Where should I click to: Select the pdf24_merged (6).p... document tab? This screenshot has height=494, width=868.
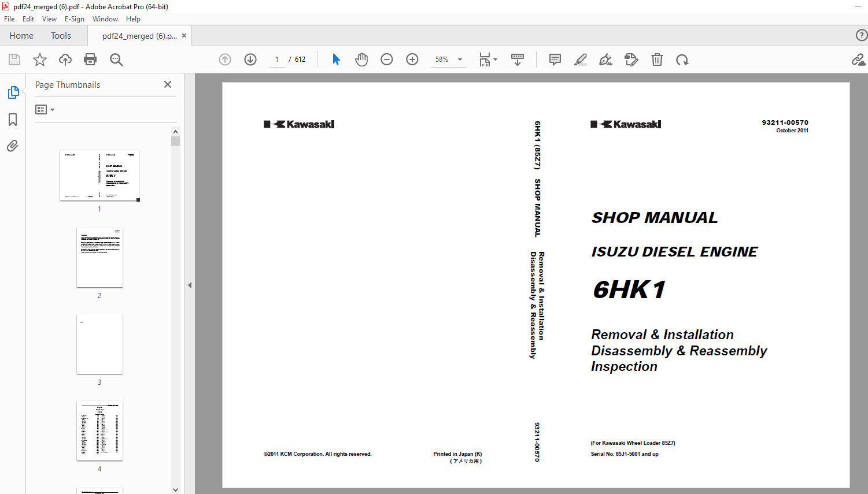139,36
